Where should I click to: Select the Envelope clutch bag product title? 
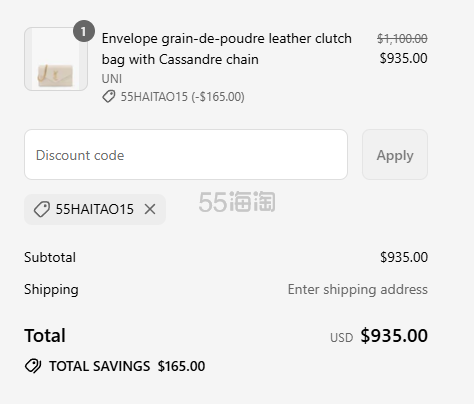tap(227, 49)
